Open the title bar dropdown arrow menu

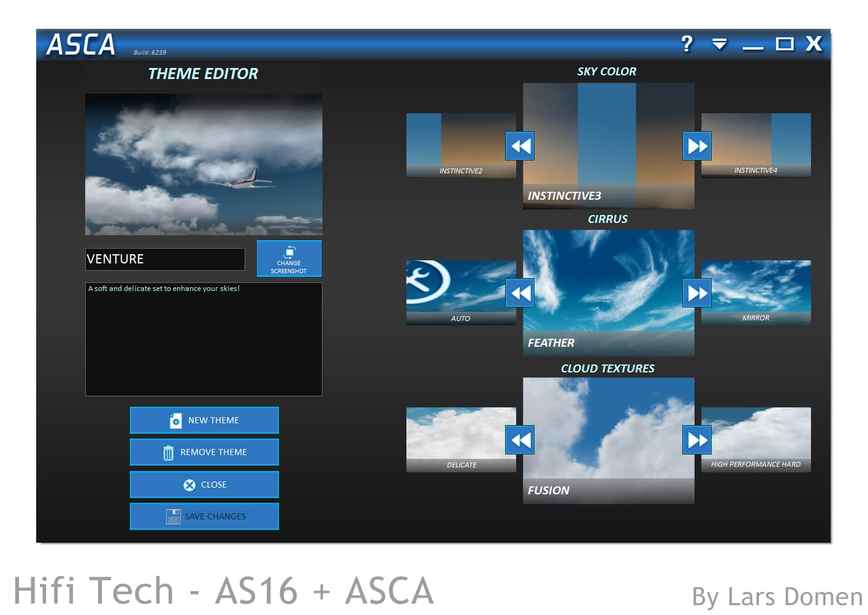(x=719, y=44)
